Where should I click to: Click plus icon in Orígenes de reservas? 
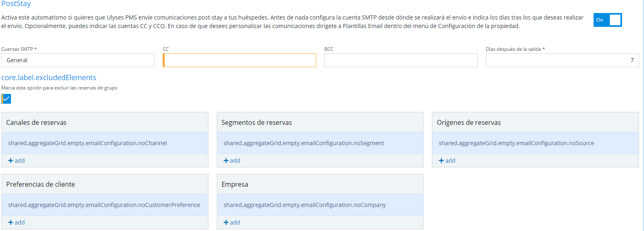pyautogui.click(x=441, y=161)
